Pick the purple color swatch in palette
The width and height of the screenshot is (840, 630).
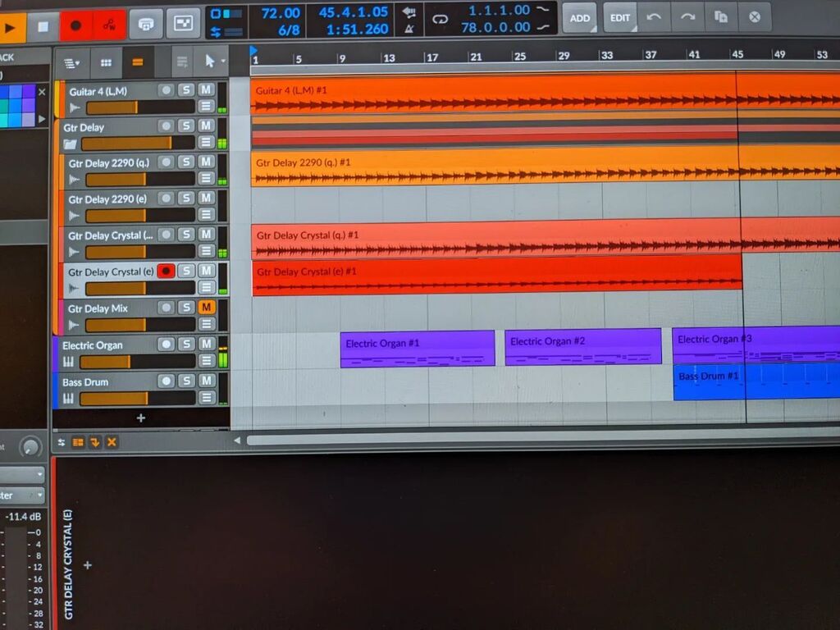coord(29,92)
